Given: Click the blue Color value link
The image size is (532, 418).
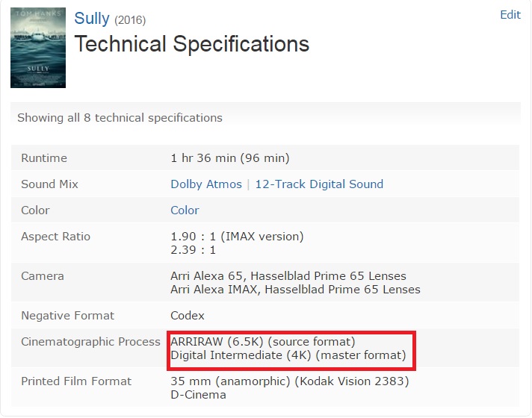Looking at the screenshot, I should pyautogui.click(x=185, y=210).
